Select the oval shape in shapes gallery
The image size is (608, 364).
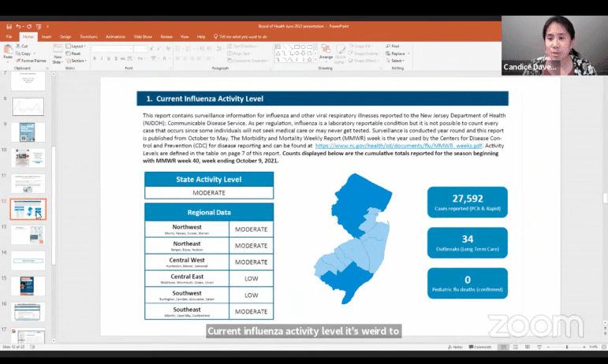click(x=304, y=46)
